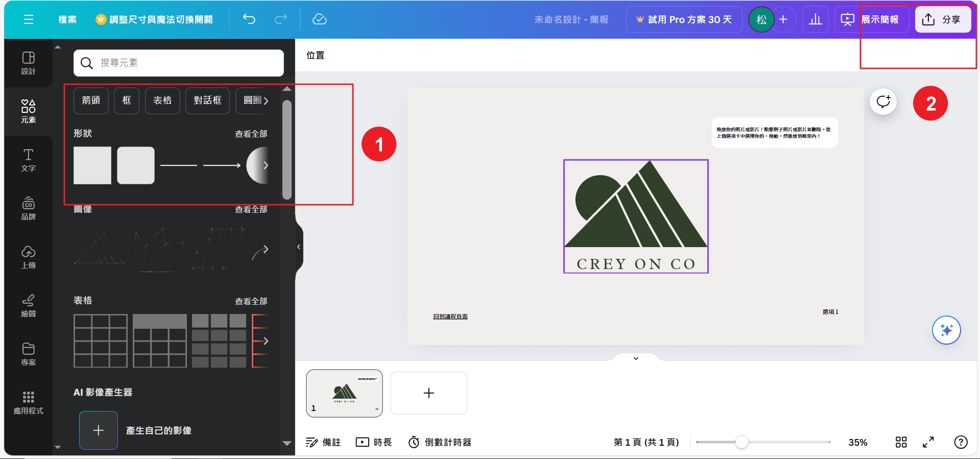Screen dimensions: 980x459
Task: Switch to grid view of pages
Action: tap(901, 442)
